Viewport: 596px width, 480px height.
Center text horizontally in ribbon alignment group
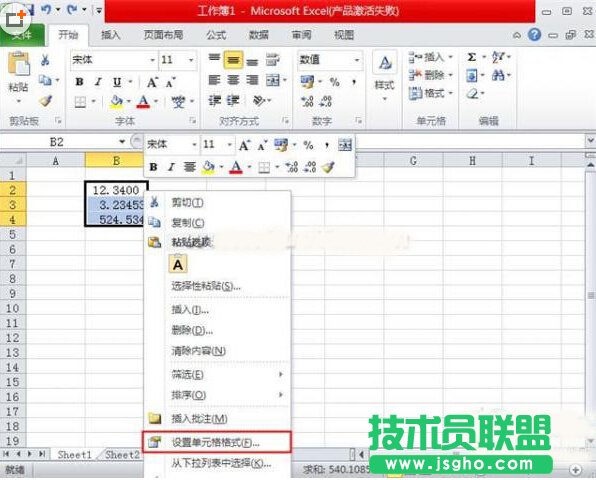coord(233,80)
